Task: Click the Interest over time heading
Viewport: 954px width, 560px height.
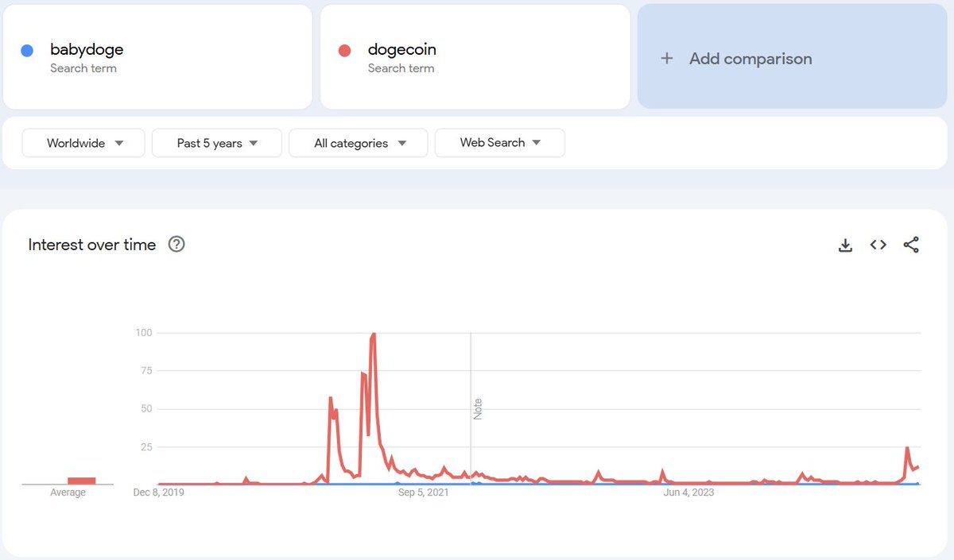Action: click(x=92, y=245)
